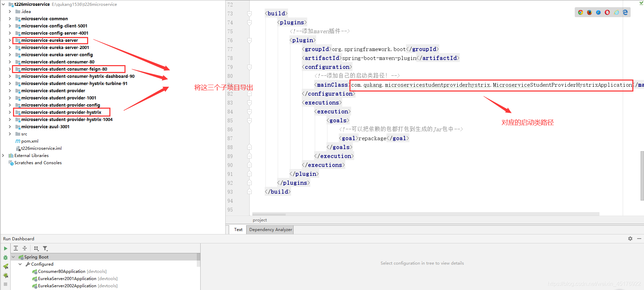Screen dimensions: 644x290
Task: Fold the configuration tag at line 79
Action: coord(249,67)
